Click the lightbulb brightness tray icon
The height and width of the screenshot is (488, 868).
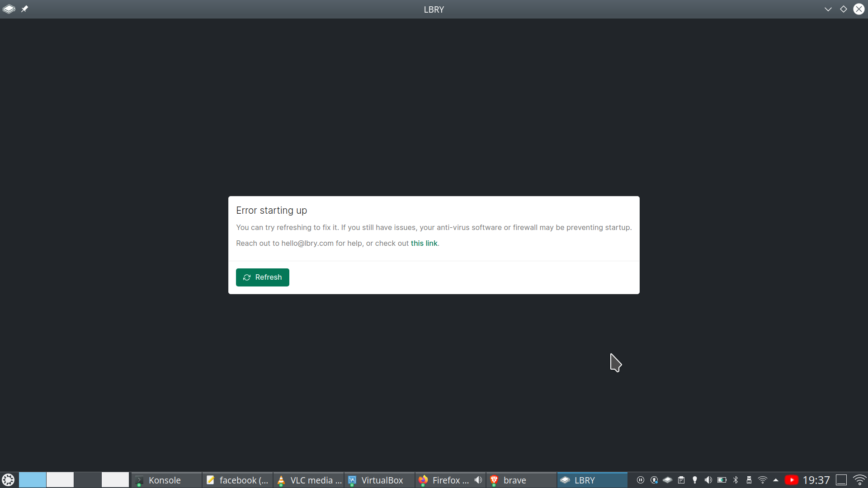pos(695,480)
